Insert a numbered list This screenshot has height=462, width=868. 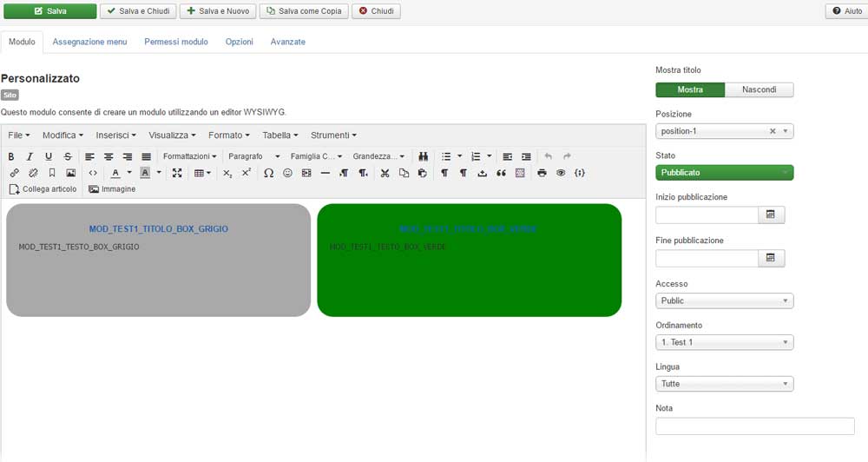click(476, 156)
